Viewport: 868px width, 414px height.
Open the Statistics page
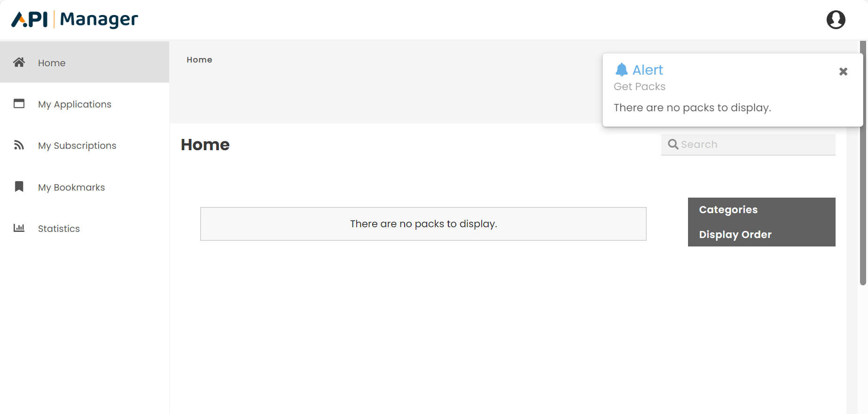tap(59, 228)
